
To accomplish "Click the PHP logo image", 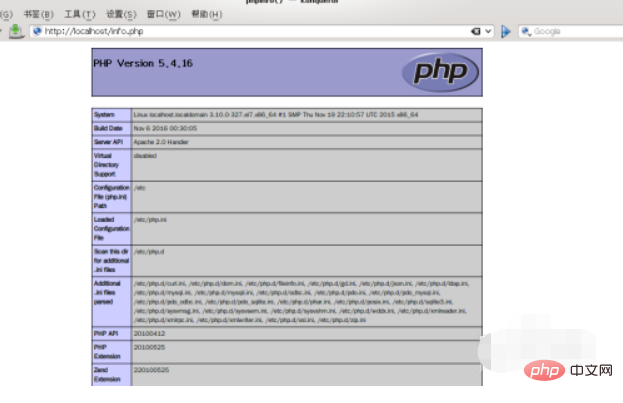I will [x=440, y=72].
